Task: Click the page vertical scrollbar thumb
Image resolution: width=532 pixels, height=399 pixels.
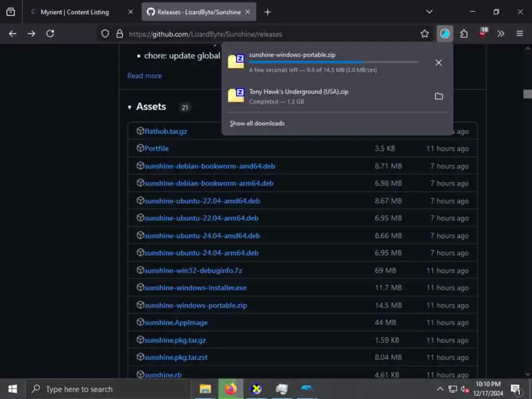Action: pos(527,94)
